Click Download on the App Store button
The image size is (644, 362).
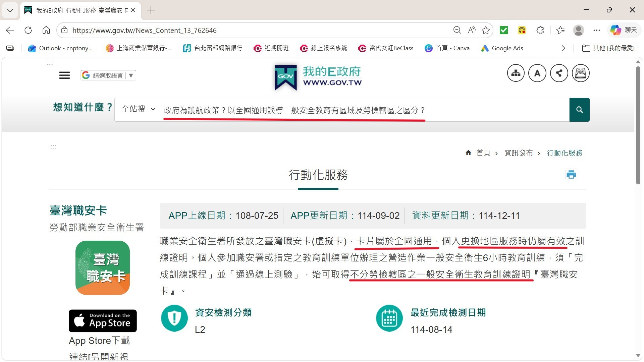(103, 321)
